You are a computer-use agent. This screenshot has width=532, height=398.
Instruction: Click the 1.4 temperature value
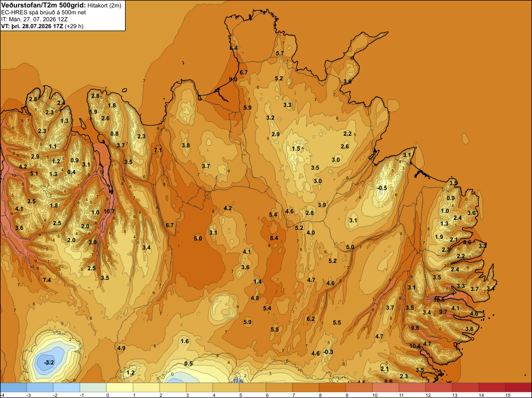point(257,281)
